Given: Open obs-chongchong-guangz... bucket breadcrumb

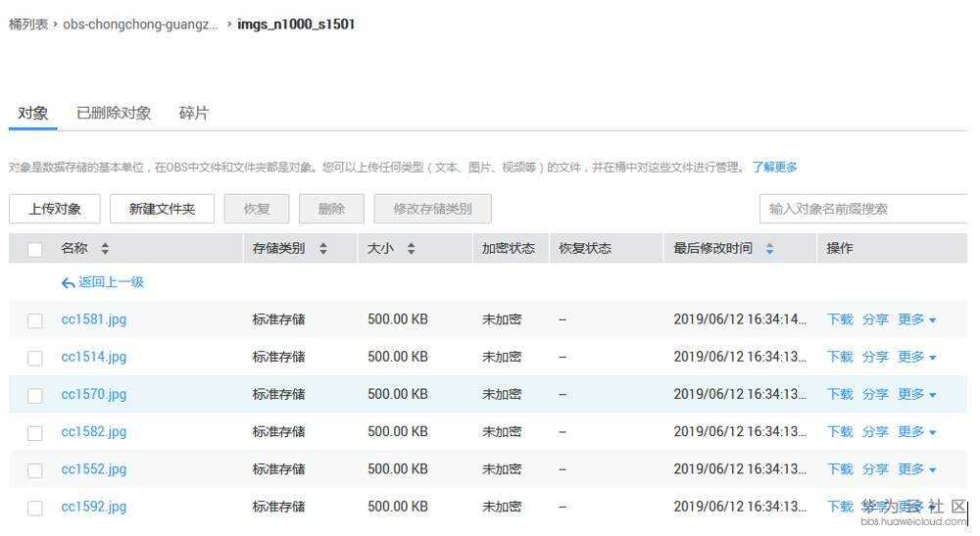Looking at the screenshot, I should point(140,24).
